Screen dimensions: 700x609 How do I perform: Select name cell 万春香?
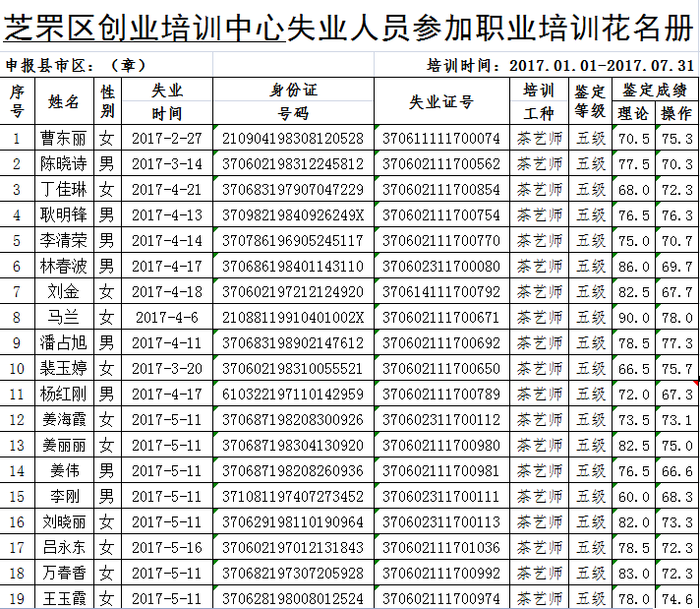[64, 573]
